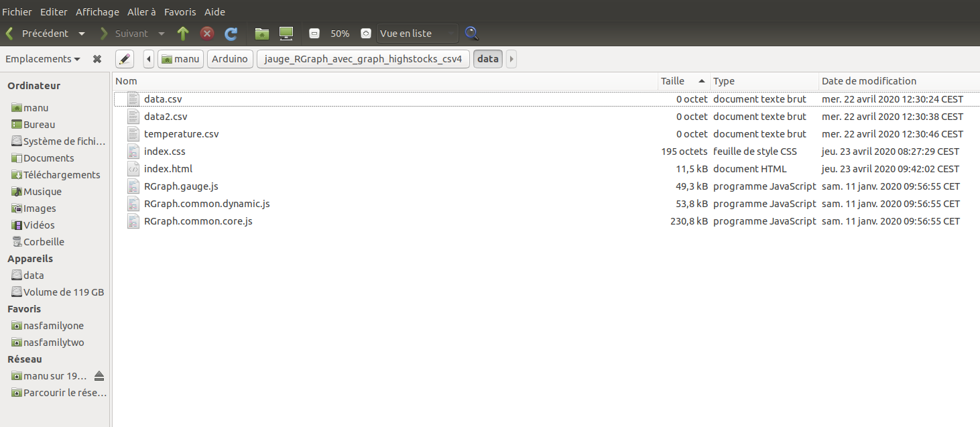This screenshot has height=427, width=980.
Task: Open the 'Vue en liste' view dropdown
Action: [418, 34]
